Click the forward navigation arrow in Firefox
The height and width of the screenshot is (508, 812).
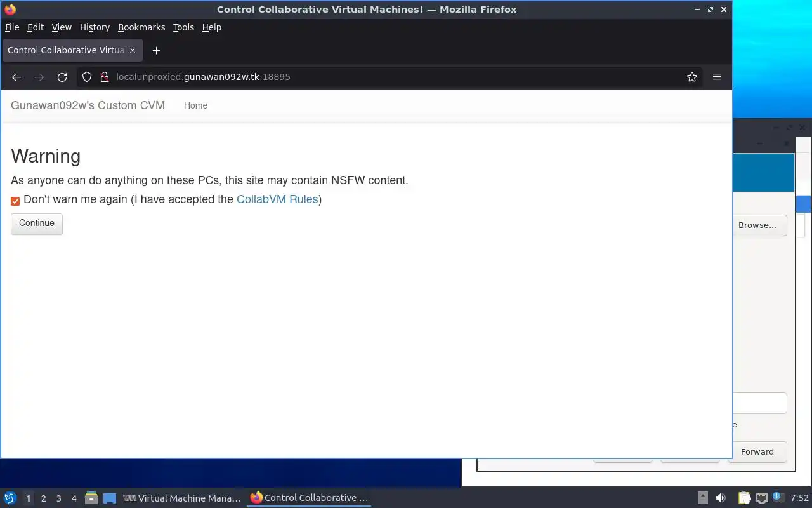(x=39, y=77)
